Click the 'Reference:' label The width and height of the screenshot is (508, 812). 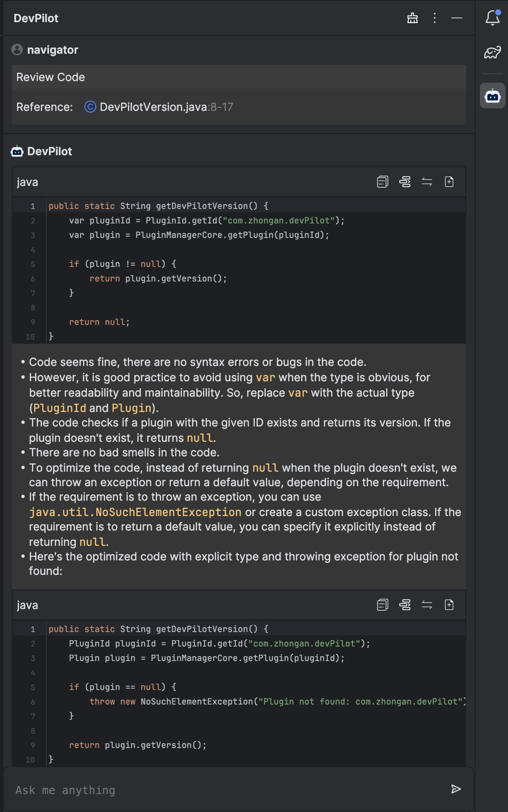coord(45,107)
